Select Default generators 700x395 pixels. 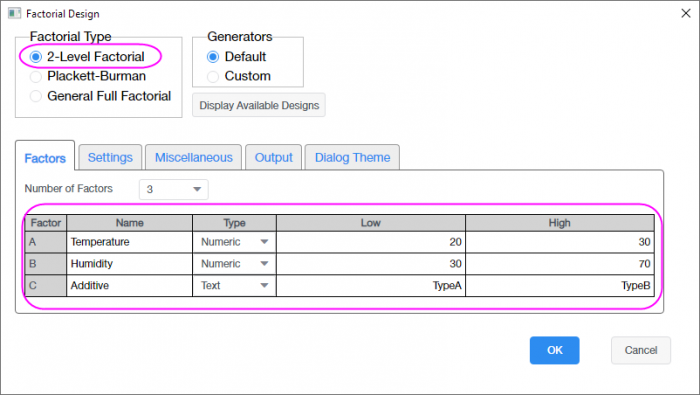(x=237, y=57)
